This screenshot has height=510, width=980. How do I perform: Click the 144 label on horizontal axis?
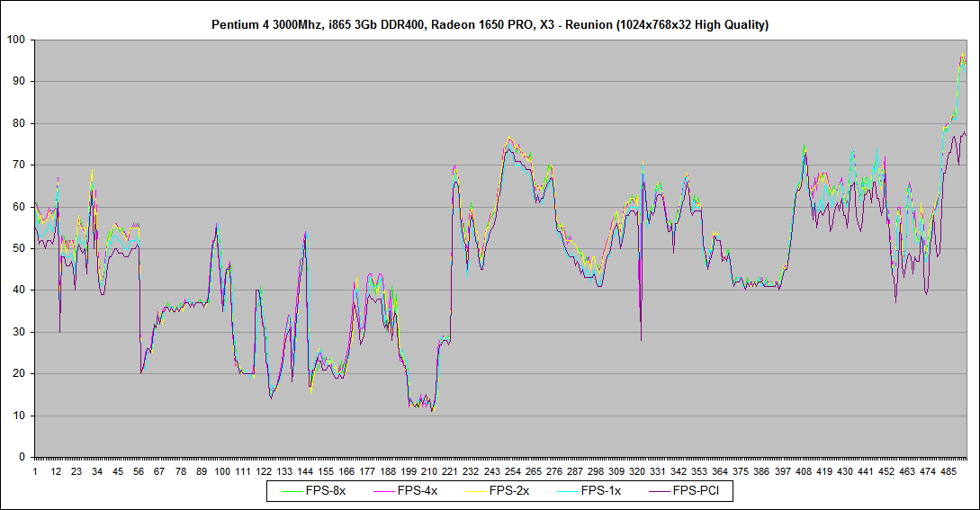tap(305, 472)
